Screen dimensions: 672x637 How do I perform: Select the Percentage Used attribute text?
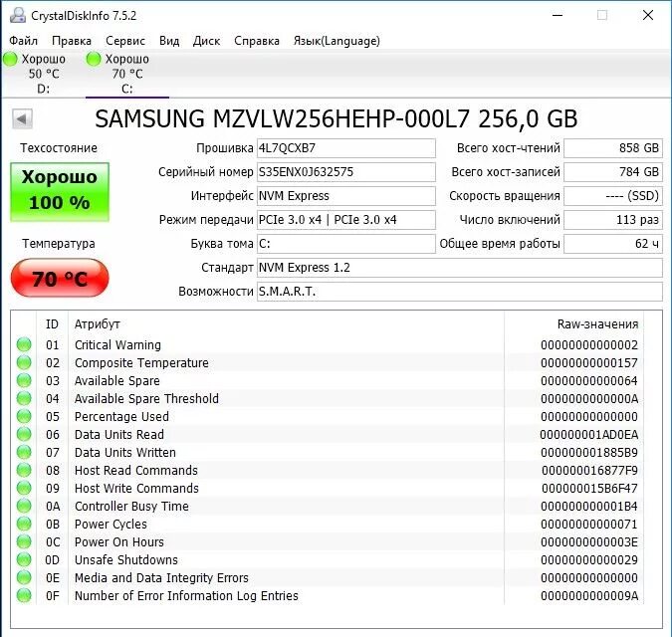tap(121, 417)
